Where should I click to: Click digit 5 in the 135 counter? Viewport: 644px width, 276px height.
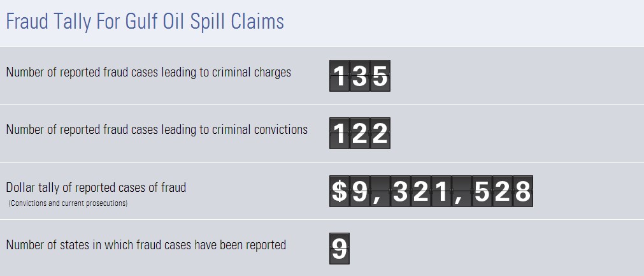tap(380, 76)
